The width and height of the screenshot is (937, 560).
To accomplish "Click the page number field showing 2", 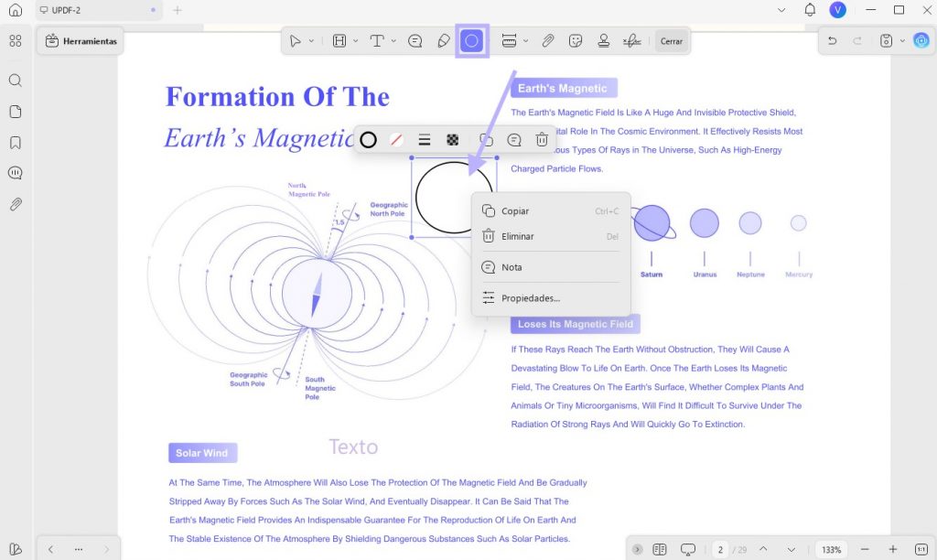I will pyautogui.click(x=720, y=550).
